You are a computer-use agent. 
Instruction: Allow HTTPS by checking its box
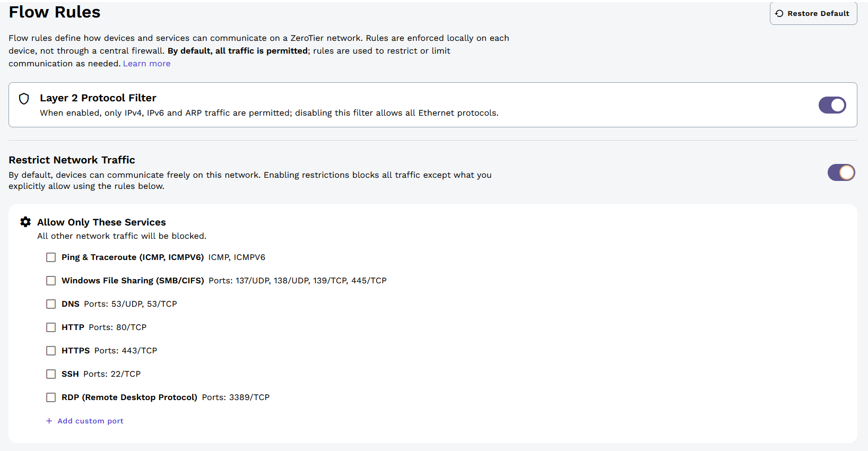(51, 351)
